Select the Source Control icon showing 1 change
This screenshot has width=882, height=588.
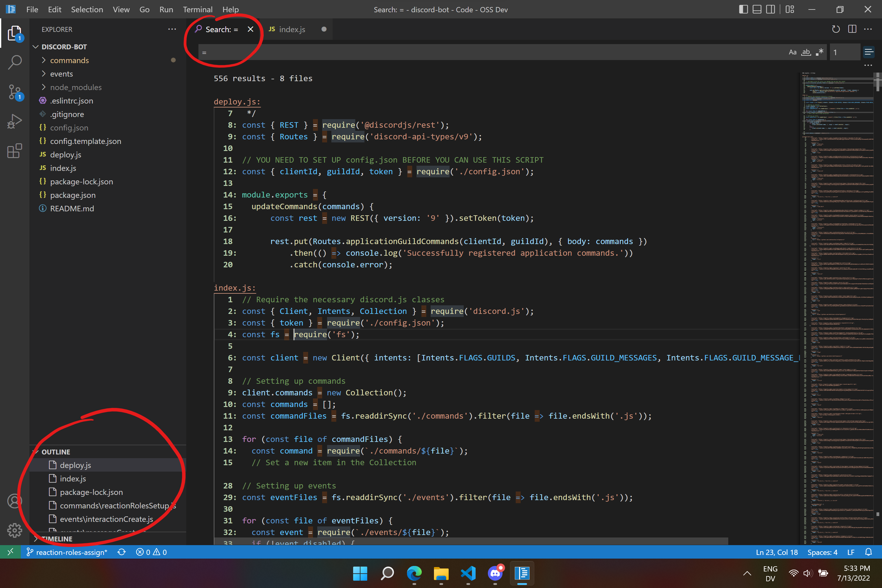click(15, 92)
